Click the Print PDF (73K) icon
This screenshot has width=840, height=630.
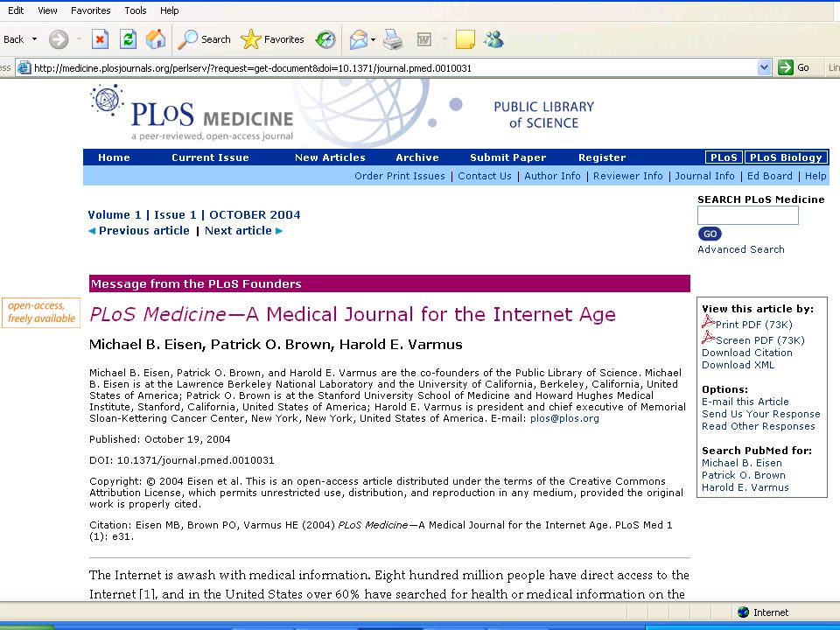(708, 323)
